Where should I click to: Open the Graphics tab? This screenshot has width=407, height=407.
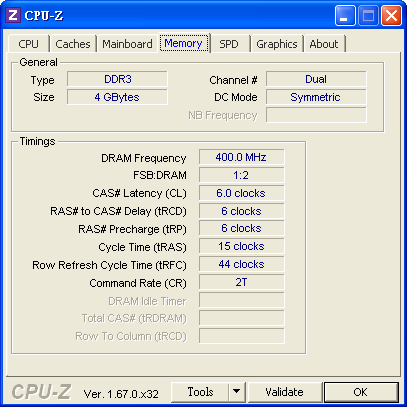point(277,44)
